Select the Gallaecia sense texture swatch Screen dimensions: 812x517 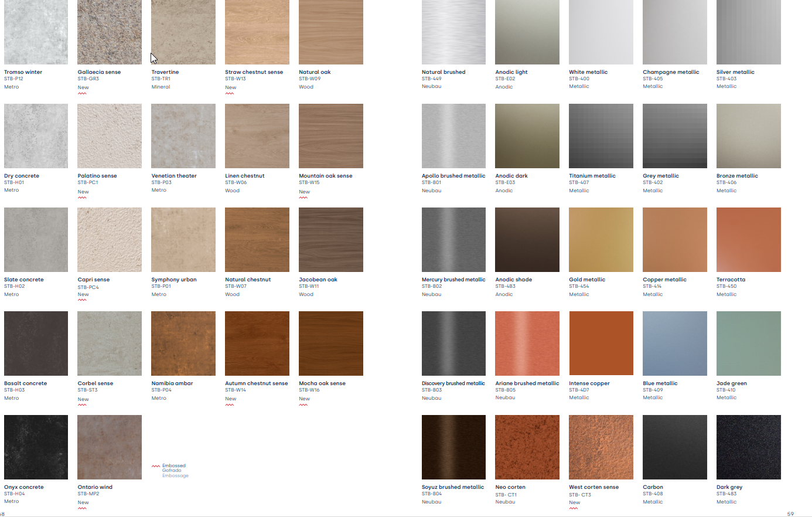click(110, 32)
